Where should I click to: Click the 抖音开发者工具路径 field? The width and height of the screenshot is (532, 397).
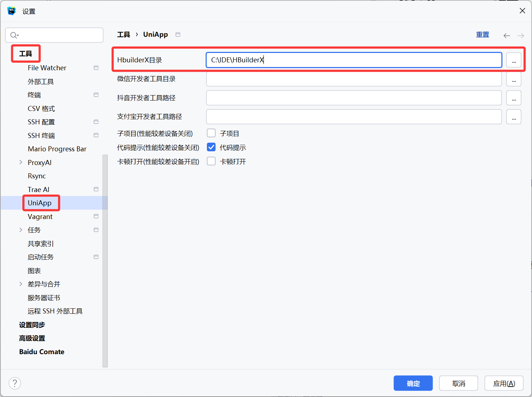354,98
